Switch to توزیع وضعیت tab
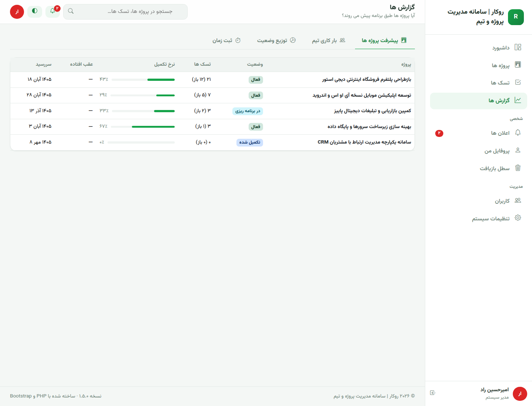Image resolution: width=532 pixels, height=406 pixels. pos(276,40)
